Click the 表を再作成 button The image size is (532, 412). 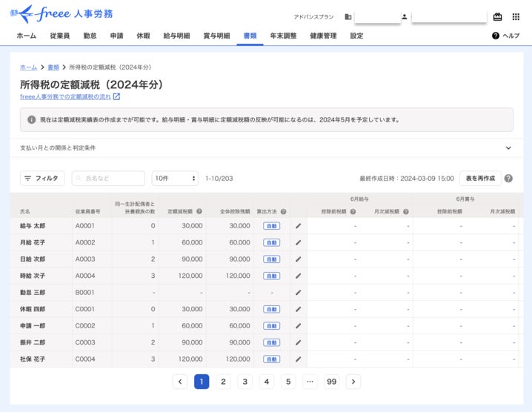point(480,179)
